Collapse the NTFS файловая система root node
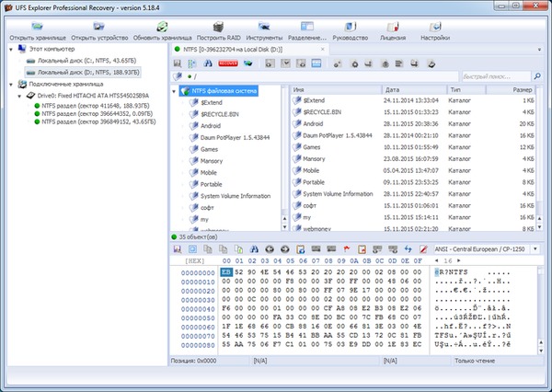552x392 pixels. tap(174, 91)
